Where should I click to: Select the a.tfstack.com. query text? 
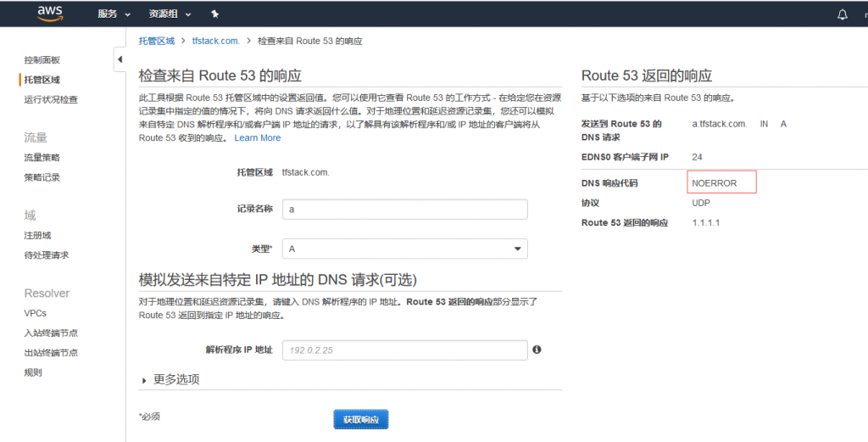(719, 124)
